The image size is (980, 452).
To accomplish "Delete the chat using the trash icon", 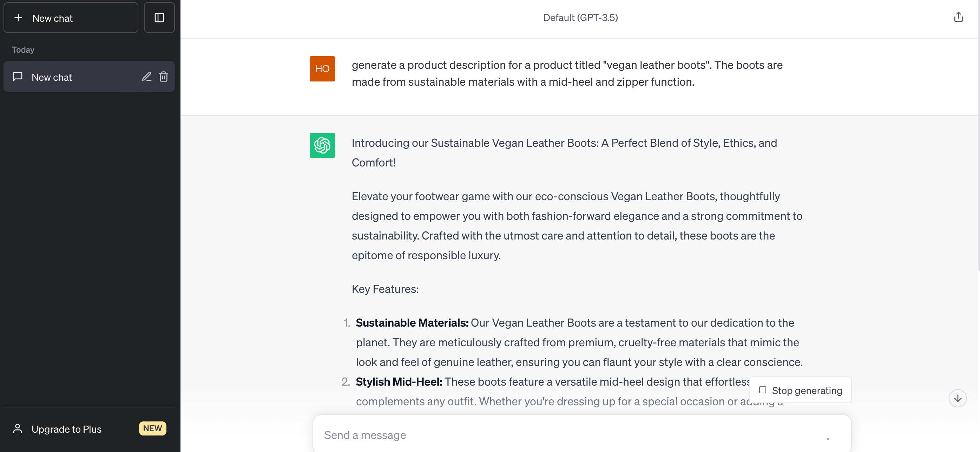I will (x=164, y=77).
